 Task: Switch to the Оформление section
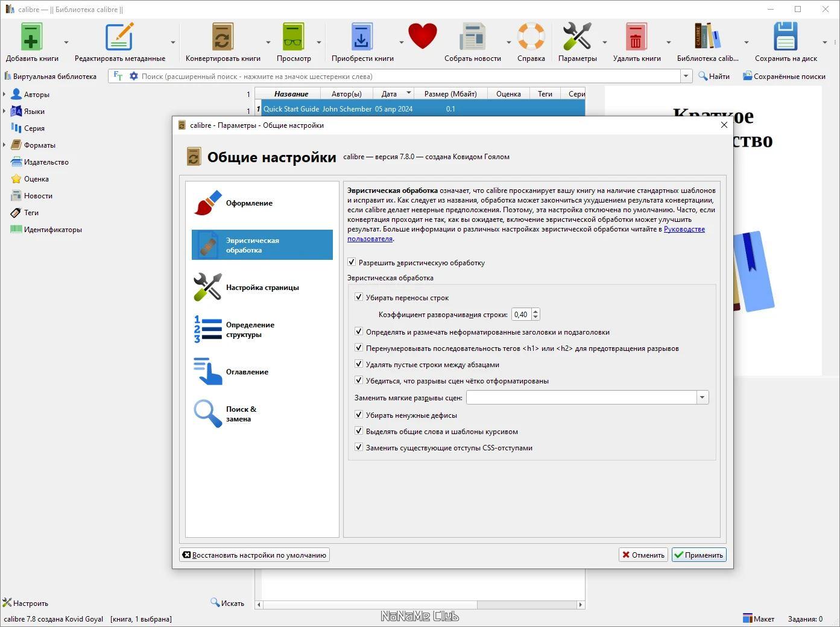coord(262,203)
